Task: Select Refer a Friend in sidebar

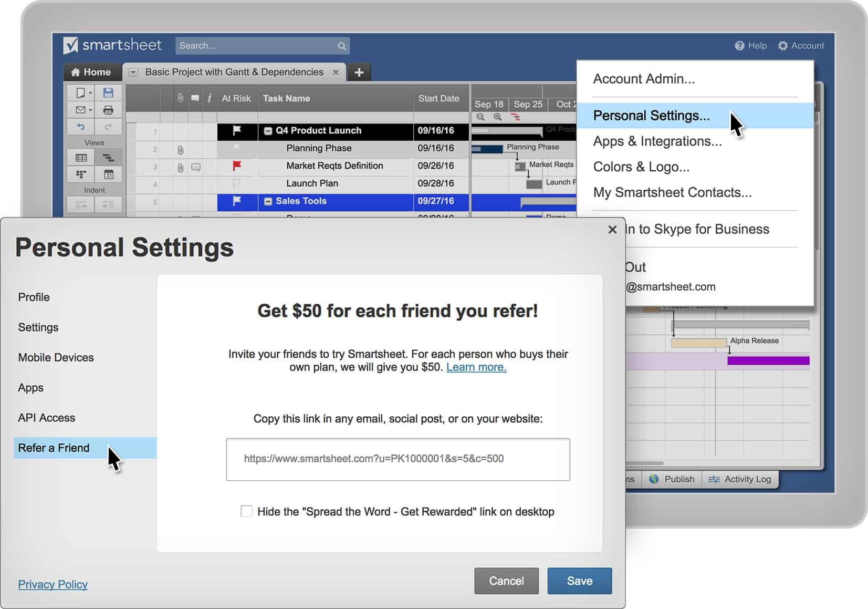Action: [85, 448]
